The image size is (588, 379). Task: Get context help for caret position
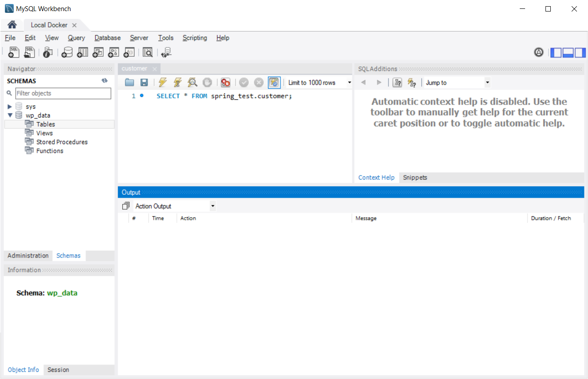pyautogui.click(x=397, y=82)
